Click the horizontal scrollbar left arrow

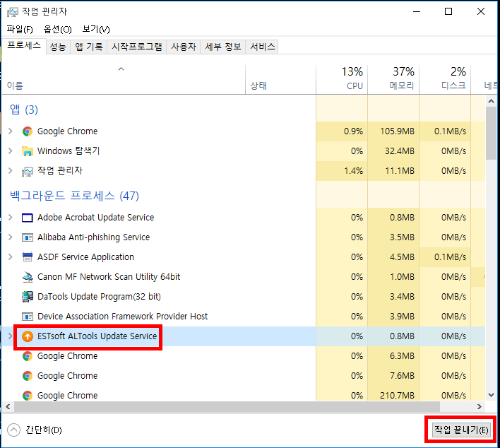(8, 406)
